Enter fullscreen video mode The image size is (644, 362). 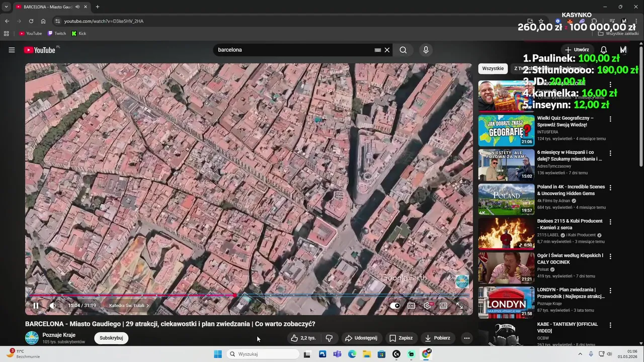click(459, 305)
